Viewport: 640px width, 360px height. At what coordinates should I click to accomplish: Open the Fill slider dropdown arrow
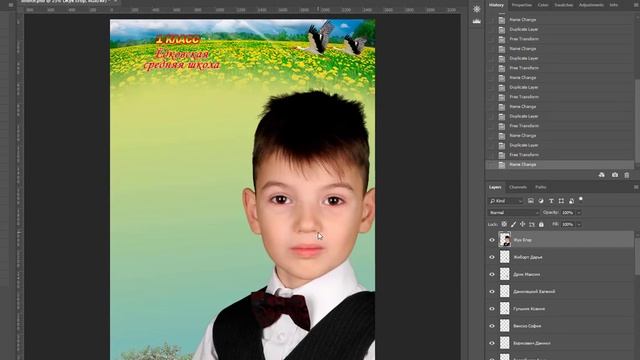[x=579, y=224]
